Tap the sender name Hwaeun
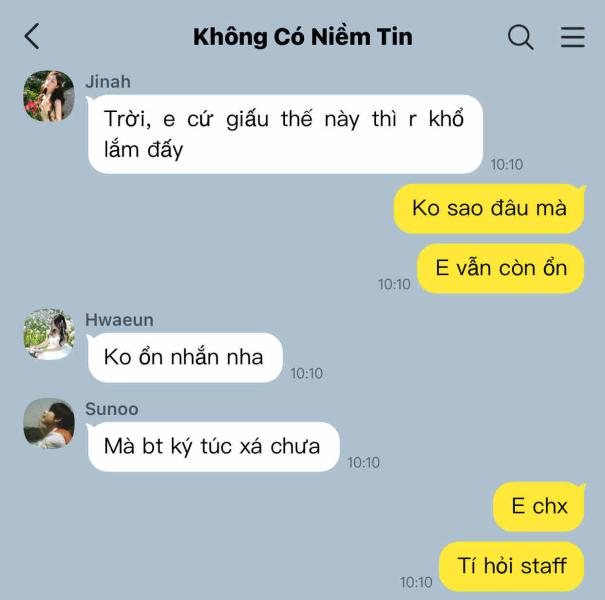605x600 pixels. coord(119,320)
